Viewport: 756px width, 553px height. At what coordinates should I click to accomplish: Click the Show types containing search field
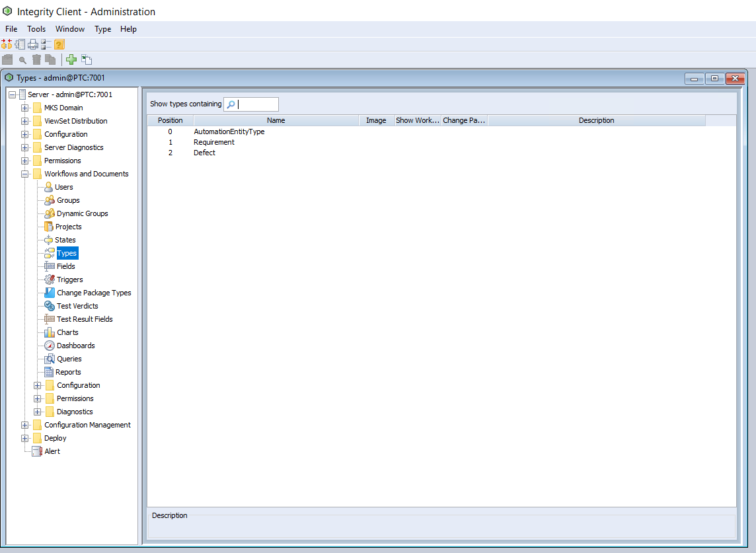tap(258, 104)
